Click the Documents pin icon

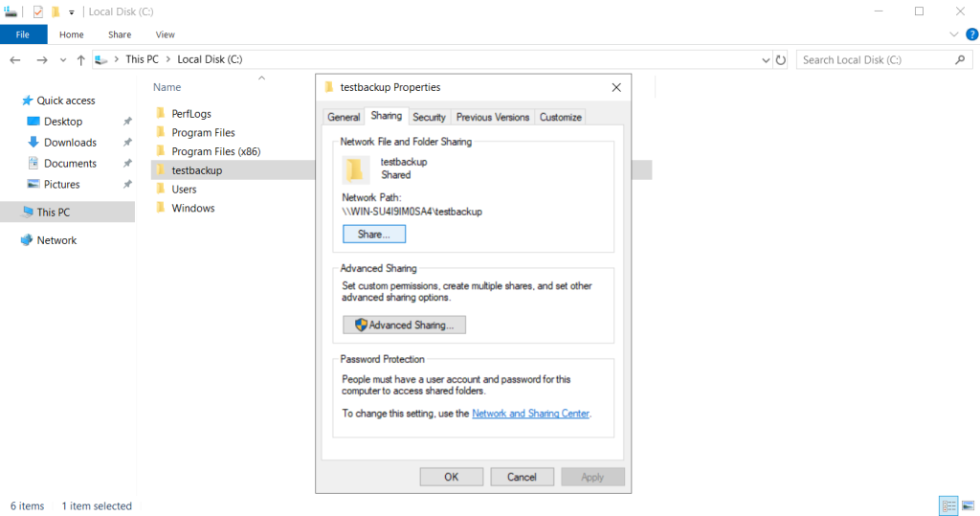pos(127,164)
